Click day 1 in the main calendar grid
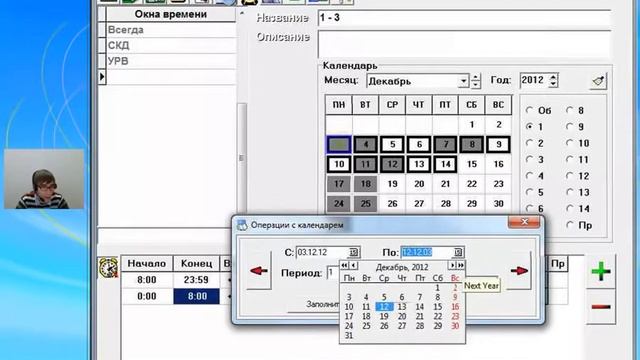640x360 pixels. 471,125
